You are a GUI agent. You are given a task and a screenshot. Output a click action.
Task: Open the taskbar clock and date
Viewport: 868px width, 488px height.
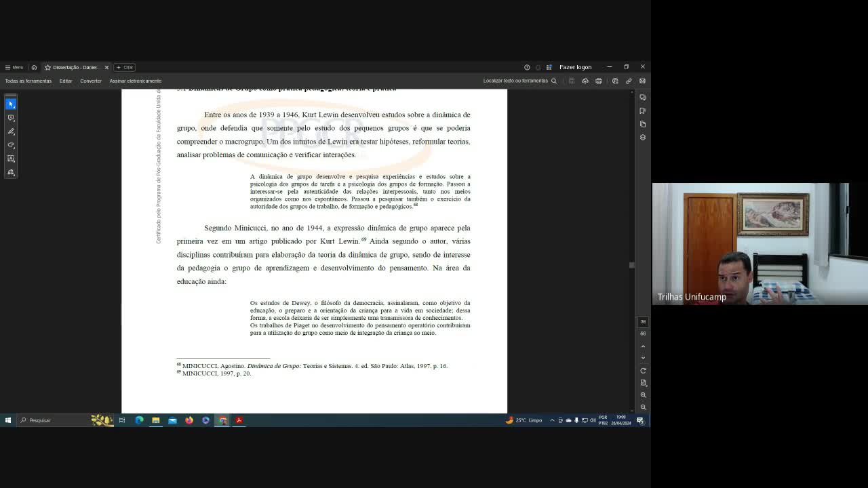pyautogui.click(x=620, y=420)
